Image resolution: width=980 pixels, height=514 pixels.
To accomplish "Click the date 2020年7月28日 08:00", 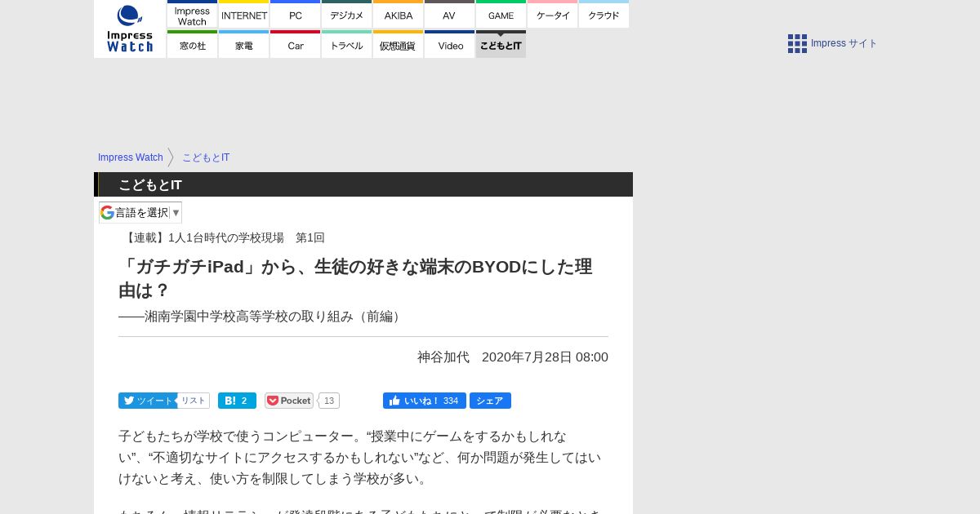I will 545,357.
